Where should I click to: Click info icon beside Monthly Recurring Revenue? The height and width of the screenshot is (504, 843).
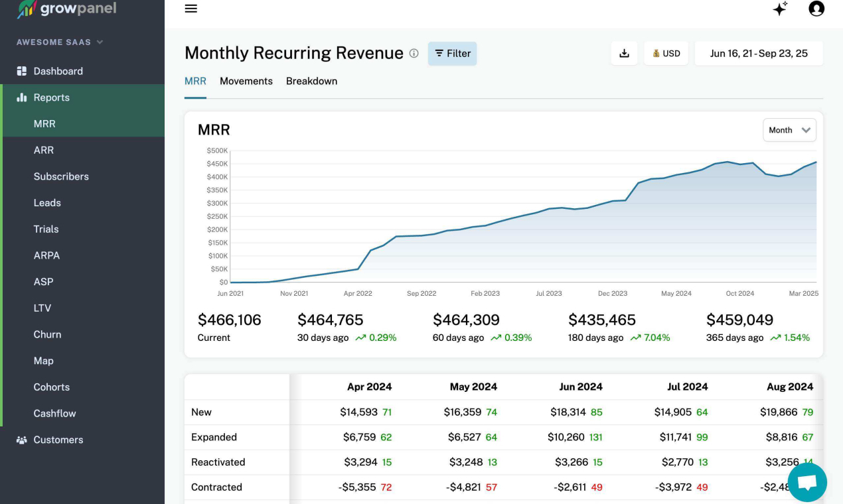pyautogui.click(x=414, y=54)
